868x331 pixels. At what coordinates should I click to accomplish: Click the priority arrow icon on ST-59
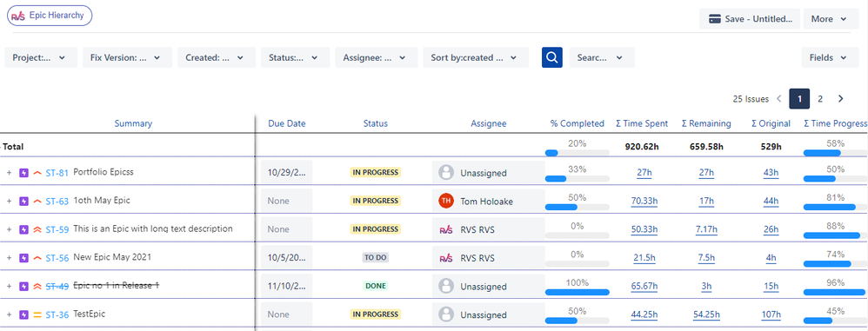point(37,229)
